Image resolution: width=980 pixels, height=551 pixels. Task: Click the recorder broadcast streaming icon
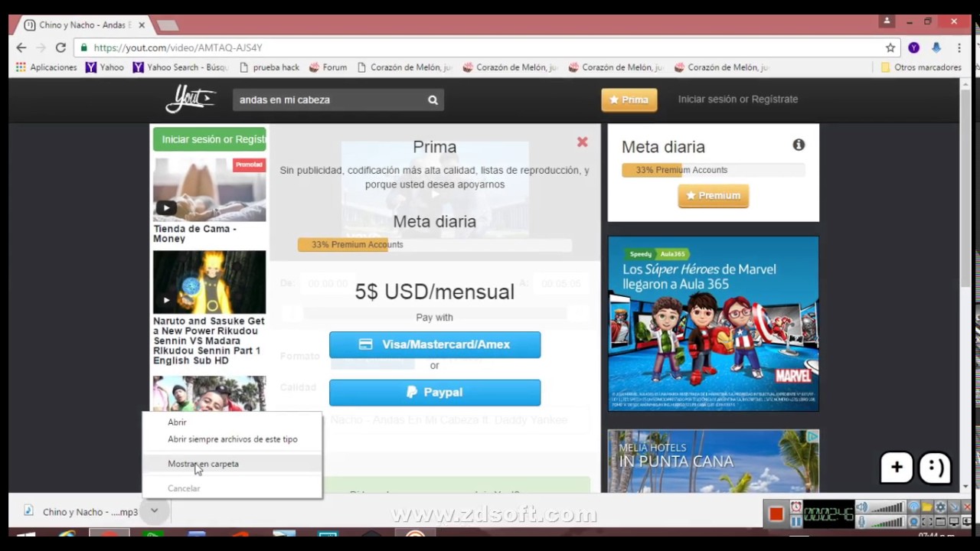(x=913, y=507)
